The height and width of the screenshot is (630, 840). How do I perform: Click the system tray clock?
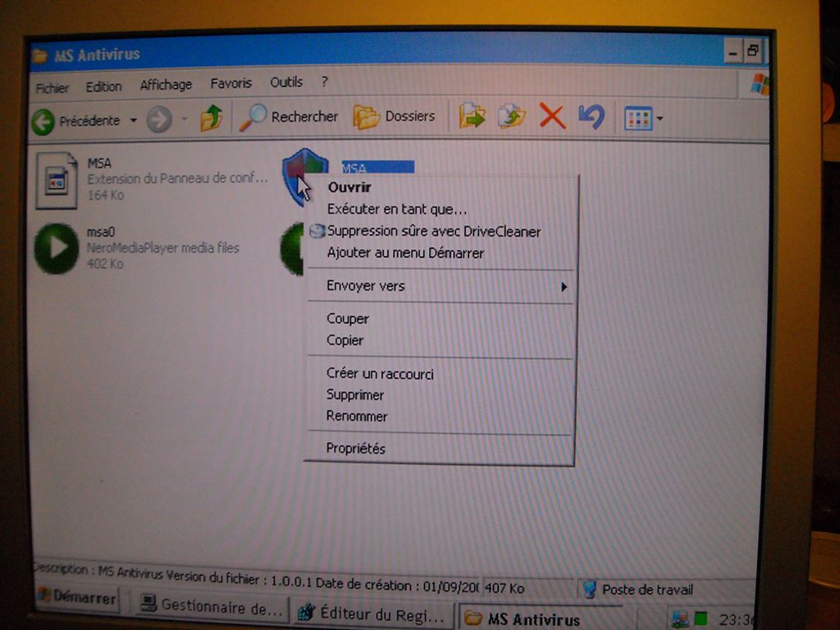(x=735, y=620)
